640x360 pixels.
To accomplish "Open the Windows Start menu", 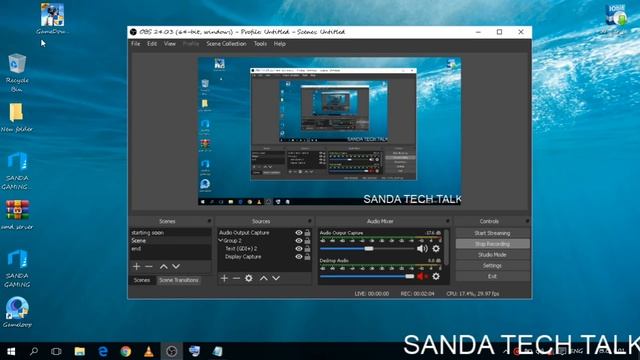I will click(x=11, y=351).
